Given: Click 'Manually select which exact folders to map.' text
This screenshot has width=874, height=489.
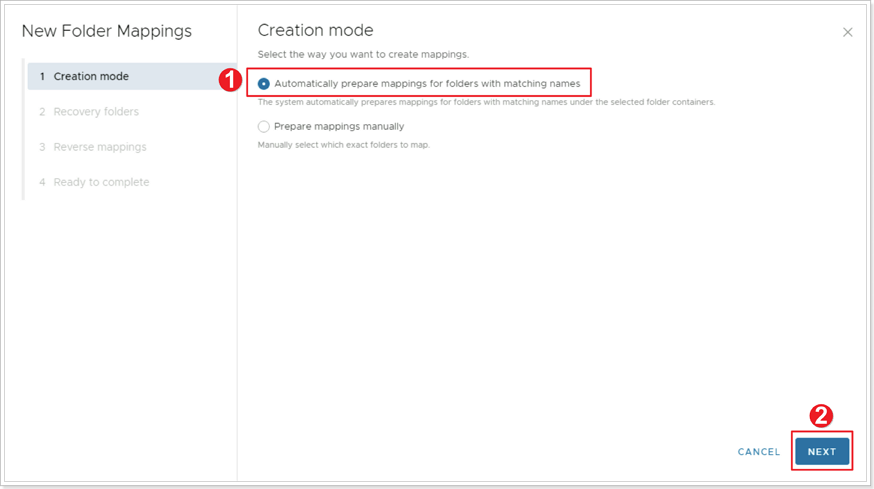Looking at the screenshot, I should click(x=344, y=145).
